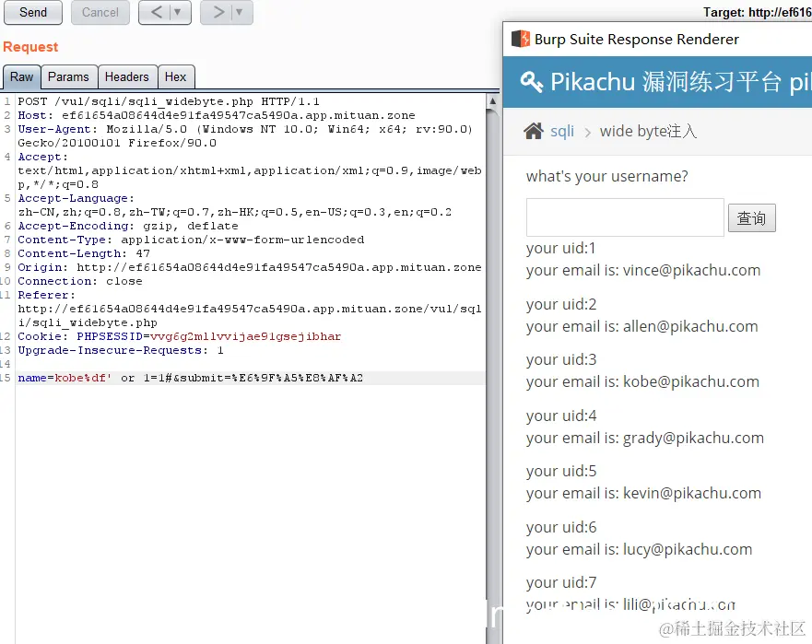Click the Target URL label at top right

pos(757,12)
